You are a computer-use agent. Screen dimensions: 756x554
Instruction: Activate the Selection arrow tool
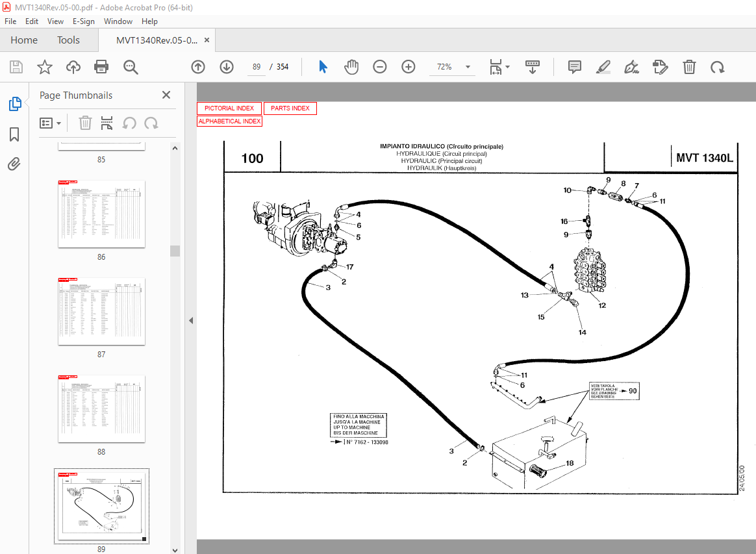323,67
